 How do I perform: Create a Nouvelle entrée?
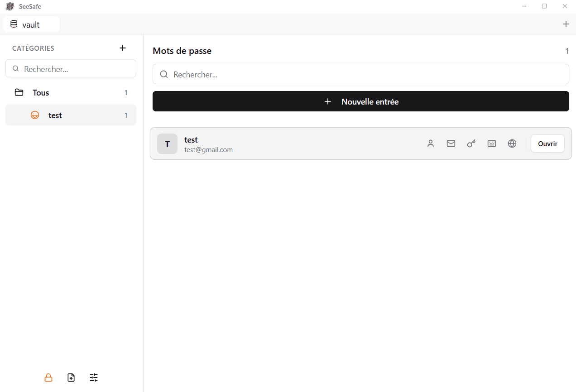click(x=360, y=101)
